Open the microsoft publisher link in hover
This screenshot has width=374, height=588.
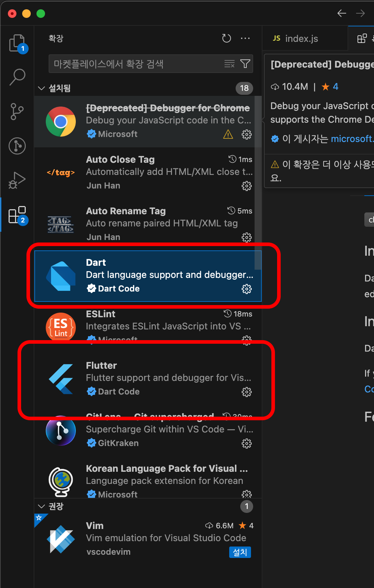pos(352,139)
